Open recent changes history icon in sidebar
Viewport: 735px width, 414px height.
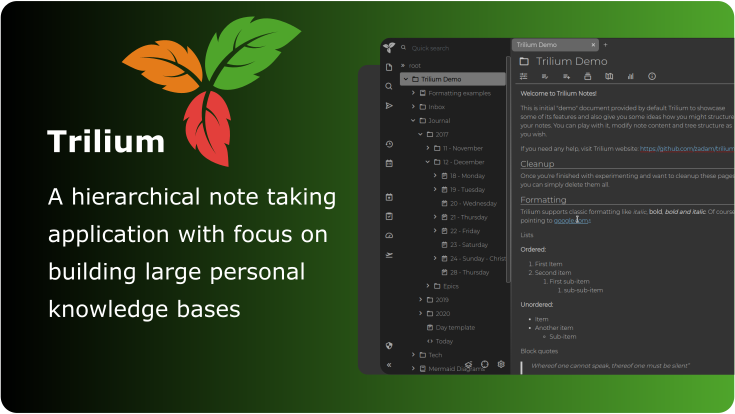(389, 144)
